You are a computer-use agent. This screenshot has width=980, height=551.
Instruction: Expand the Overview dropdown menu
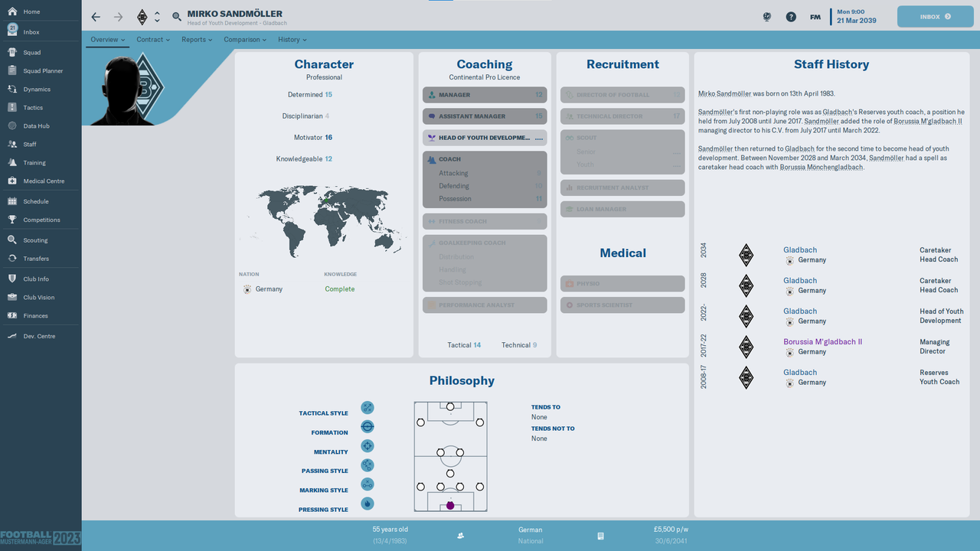107,40
